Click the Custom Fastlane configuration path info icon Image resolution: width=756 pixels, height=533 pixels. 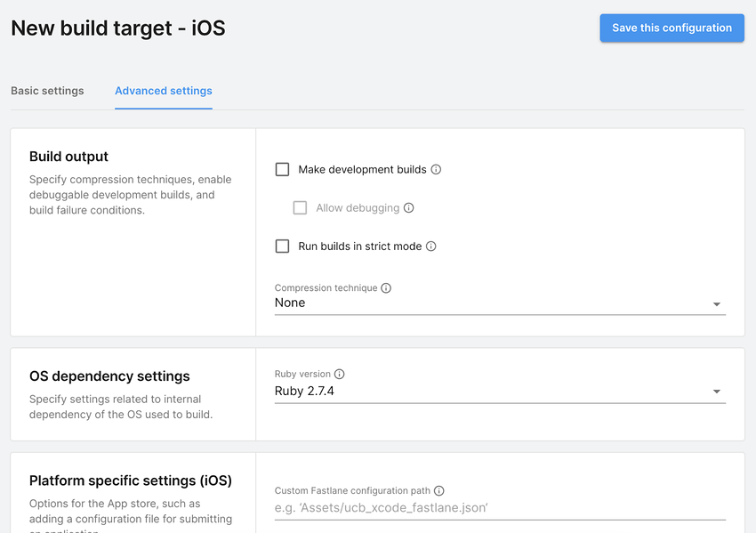[438, 490]
